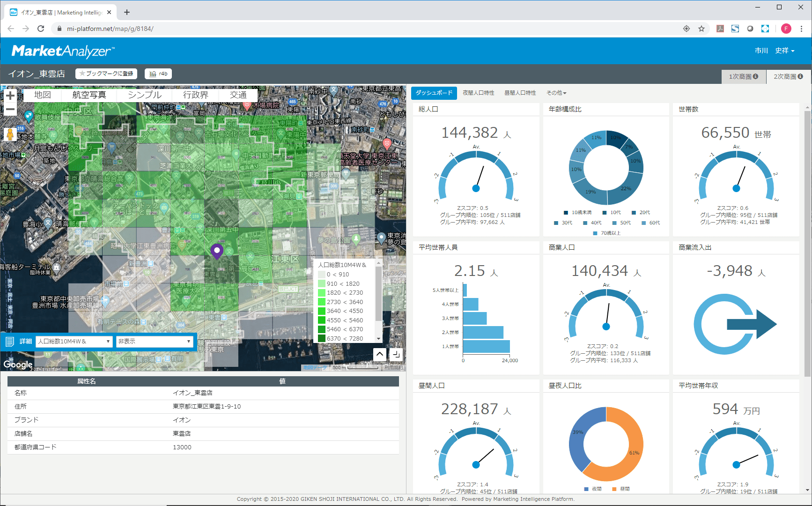Select the ダッシュボード tab
812x506 pixels.
coord(434,93)
